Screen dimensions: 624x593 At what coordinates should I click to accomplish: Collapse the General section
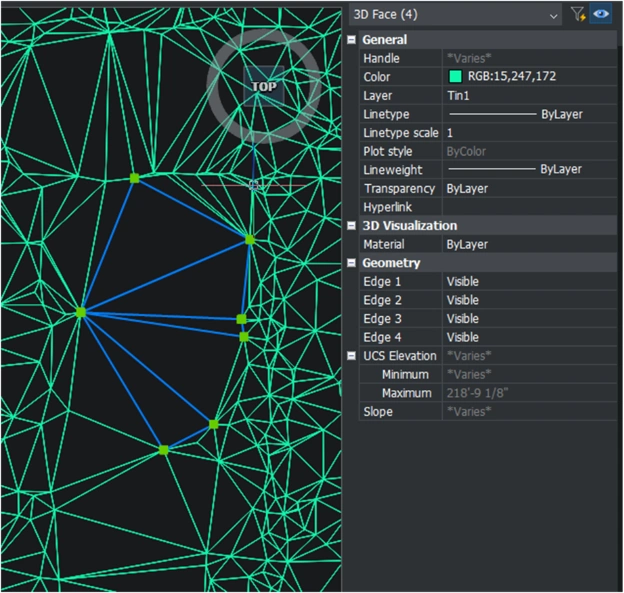tap(351, 39)
